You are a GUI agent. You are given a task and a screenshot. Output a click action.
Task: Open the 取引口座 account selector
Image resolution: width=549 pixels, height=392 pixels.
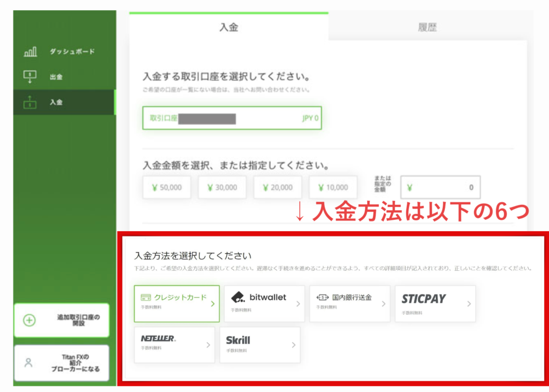[x=232, y=118]
